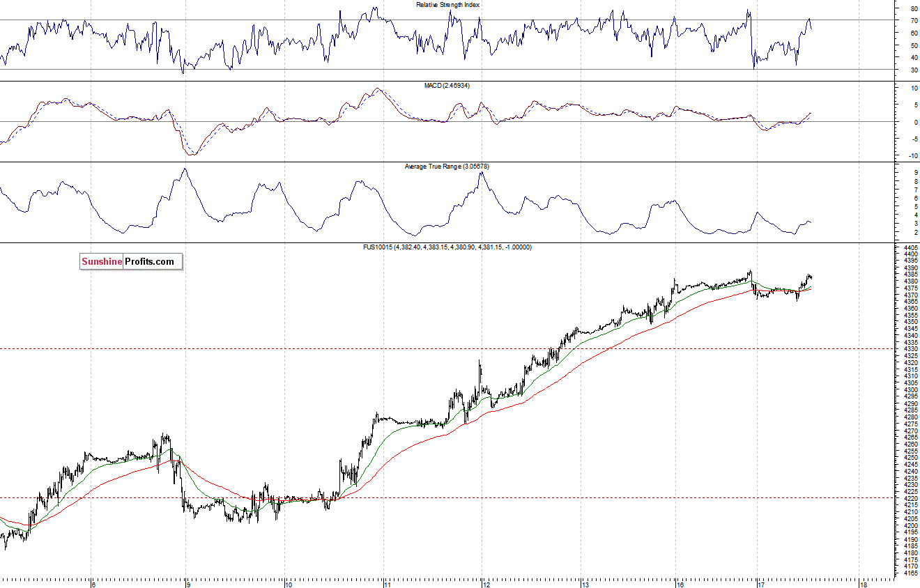
Task: Click date label 6 on time axis
Action: [x=93, y=584]
